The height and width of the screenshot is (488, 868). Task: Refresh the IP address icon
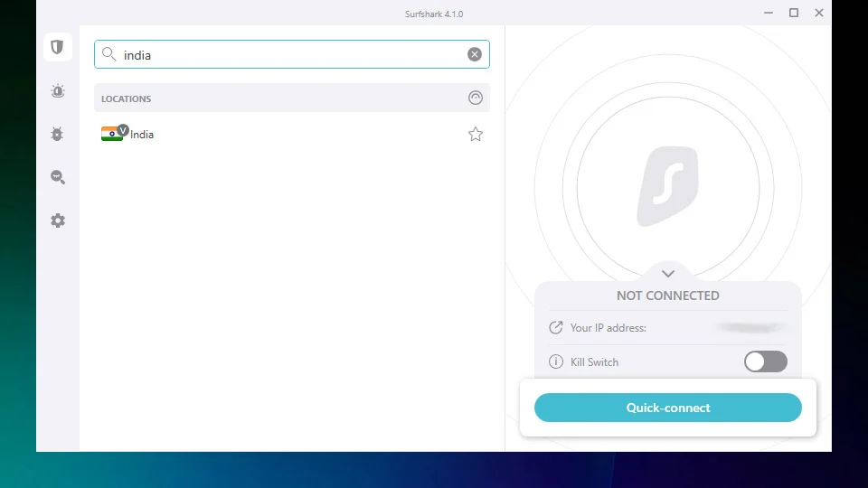[556, 327]
